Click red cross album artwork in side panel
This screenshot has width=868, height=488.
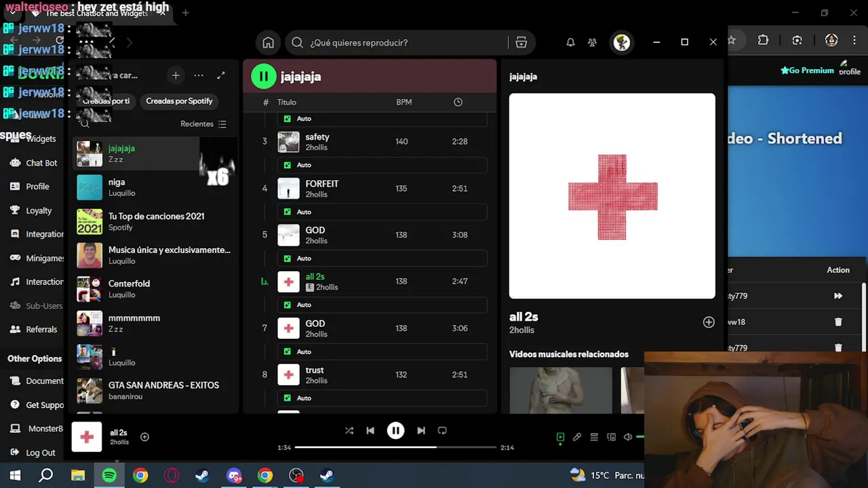click(x=612, y=196)
